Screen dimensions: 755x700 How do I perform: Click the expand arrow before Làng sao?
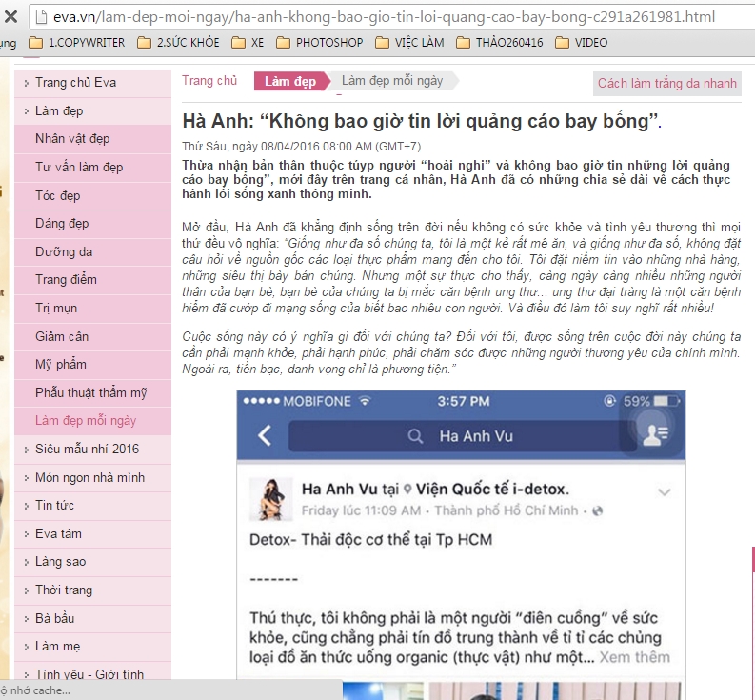click(x=27, y=563)
